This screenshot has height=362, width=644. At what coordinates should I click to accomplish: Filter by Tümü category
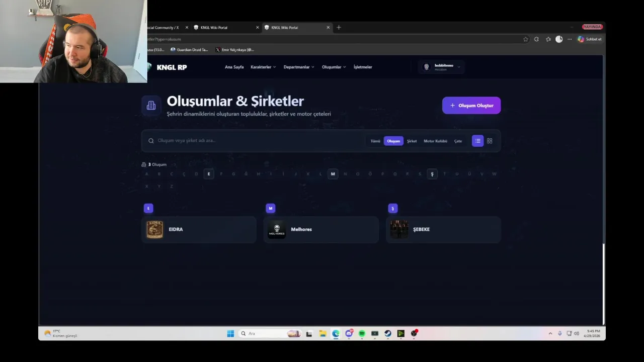(x=375, y=141)
